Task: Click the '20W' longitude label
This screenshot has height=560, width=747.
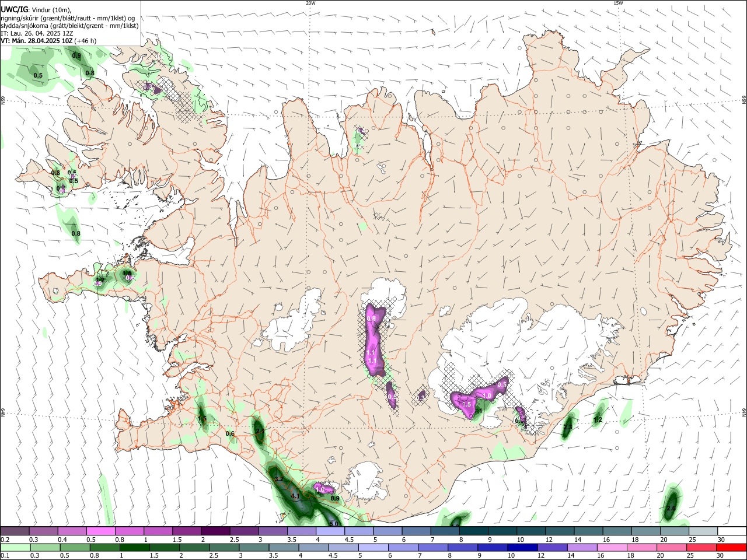Action: [x=310, y=3]
